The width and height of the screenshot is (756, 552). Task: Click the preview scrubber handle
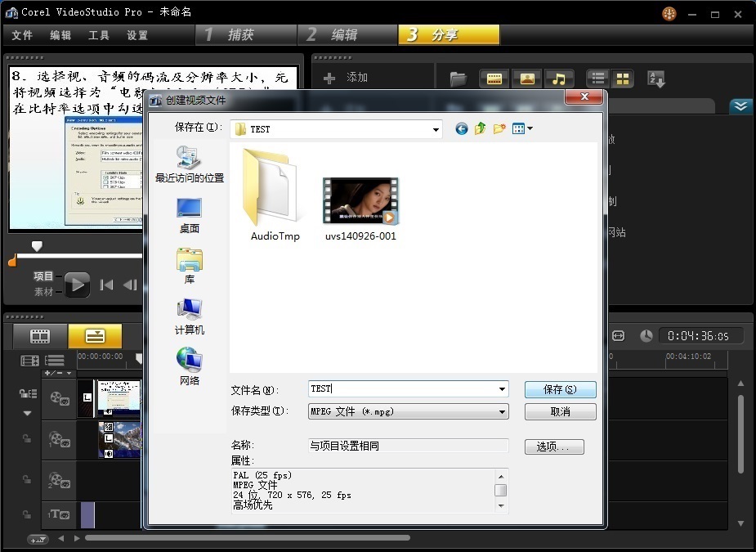[x=36, y=245]
